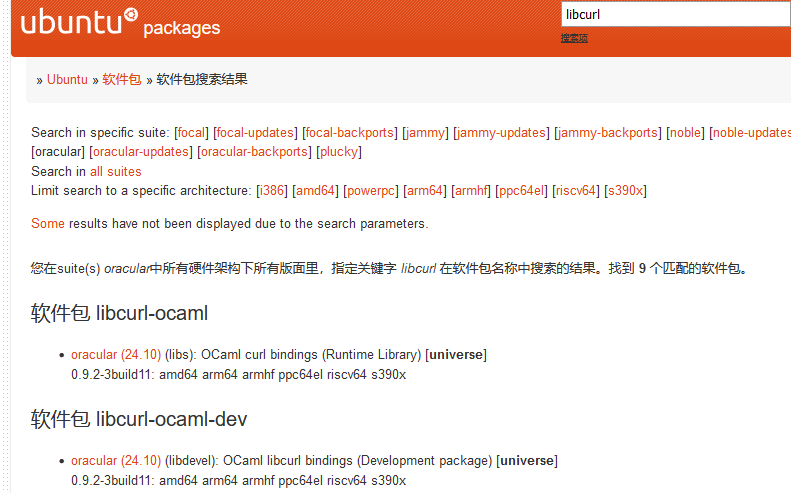Click the search summary stating 9 matching packages

coord(389,268)
